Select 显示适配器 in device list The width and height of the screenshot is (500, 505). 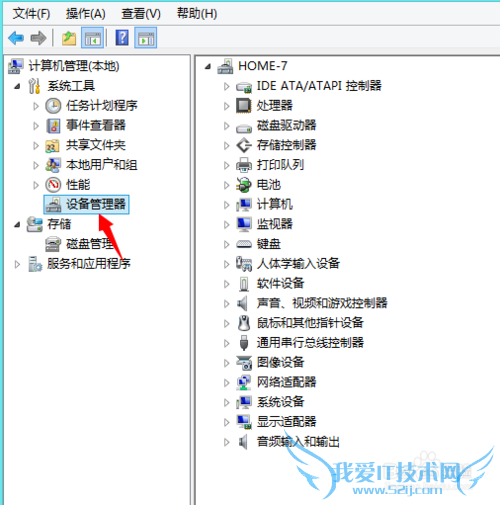286,422
